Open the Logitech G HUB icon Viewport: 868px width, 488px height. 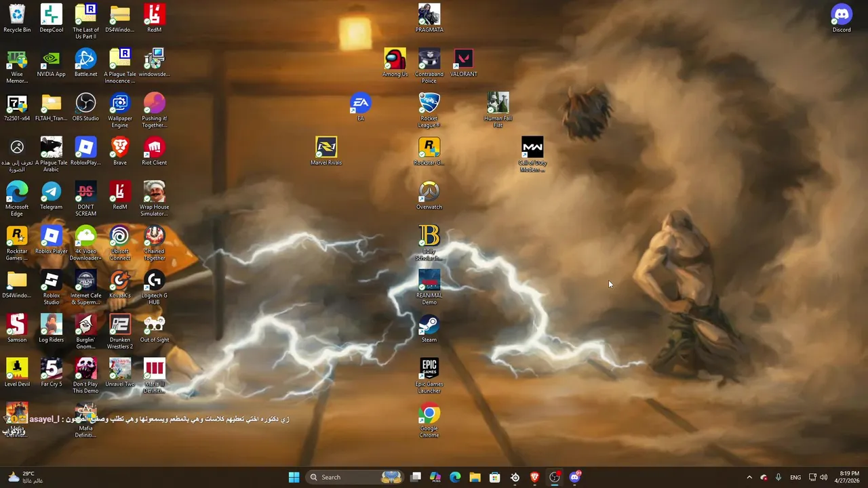[154, 287]
